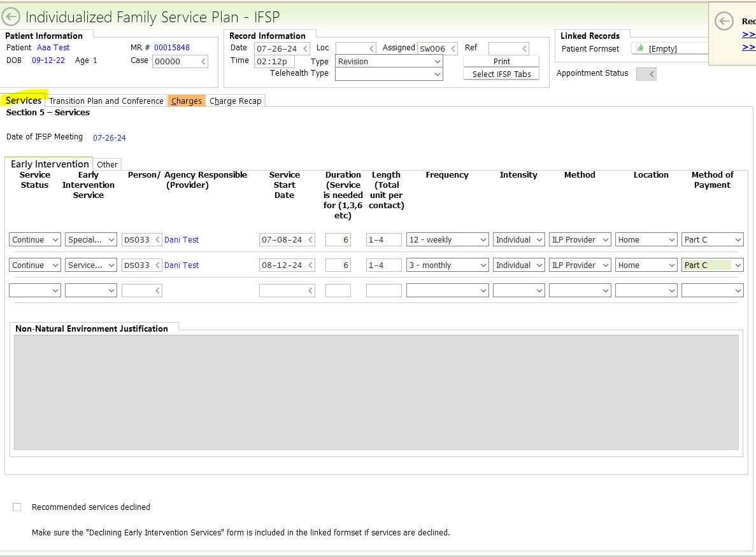Click the Patient Formset document icon

tap(639, 48)
